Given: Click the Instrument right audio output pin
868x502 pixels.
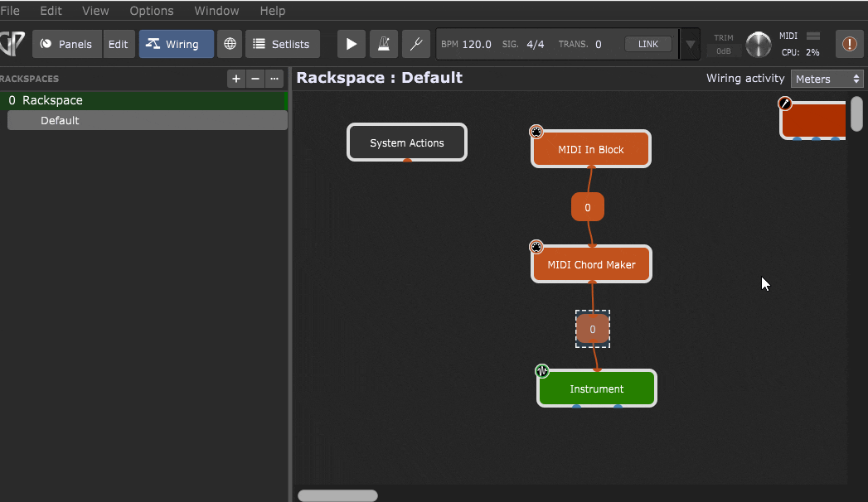Looking at the screenshot, I should pyautogui.click(x=618, y=407).
